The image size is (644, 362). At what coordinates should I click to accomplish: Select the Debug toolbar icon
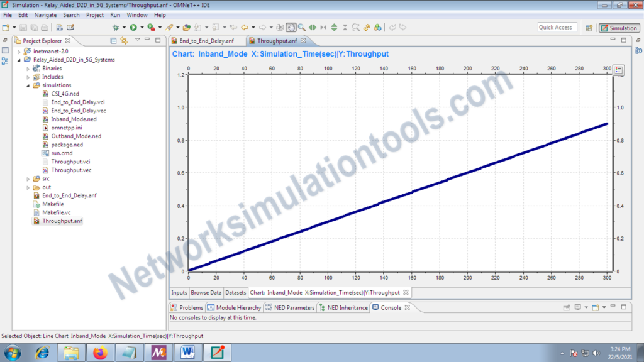click(x=115, y=27)
